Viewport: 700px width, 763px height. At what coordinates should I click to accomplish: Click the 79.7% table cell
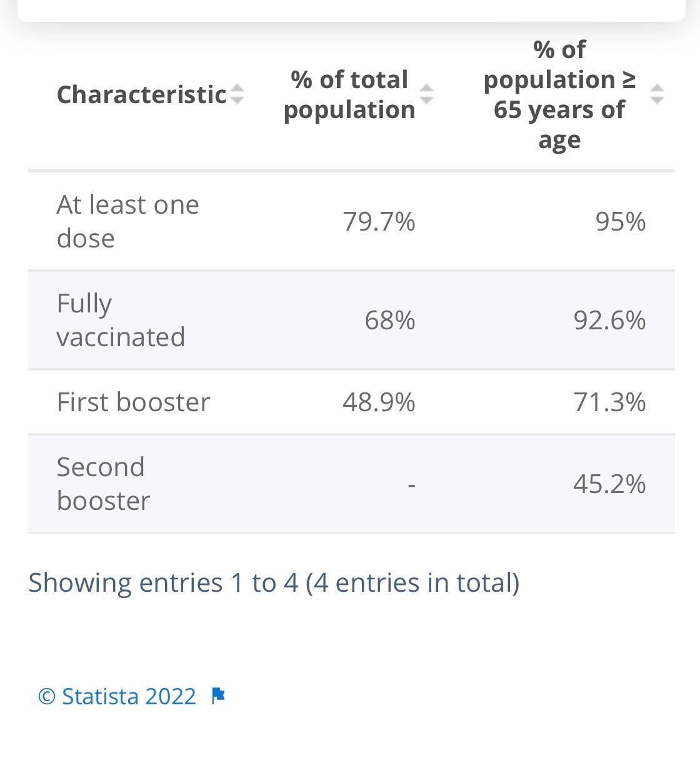[379, 221]
